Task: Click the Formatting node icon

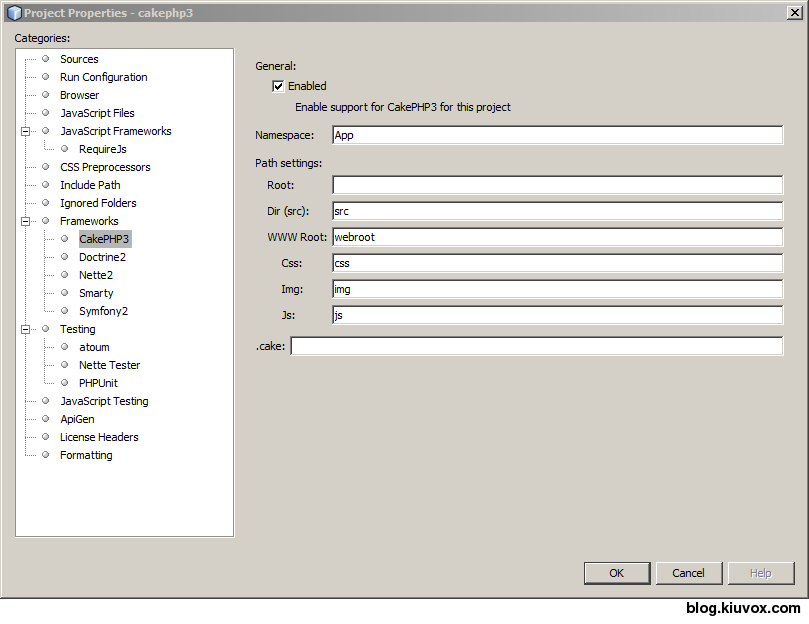Action: [45, 455]
